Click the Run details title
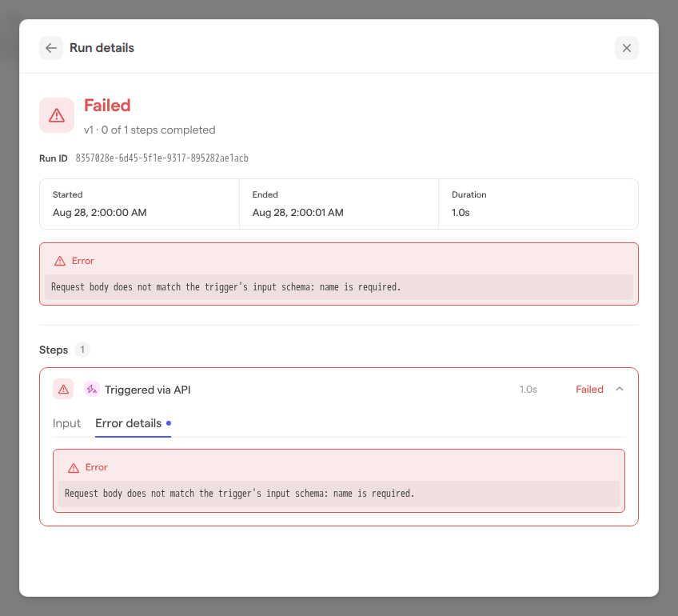 (x=102, y=48)
